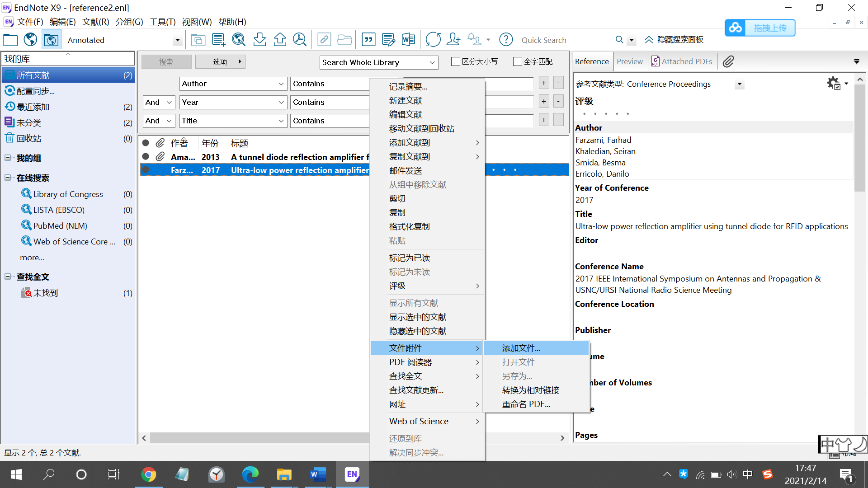Click the 选项 options button
The image size is (868, 488).
[220, 61]
